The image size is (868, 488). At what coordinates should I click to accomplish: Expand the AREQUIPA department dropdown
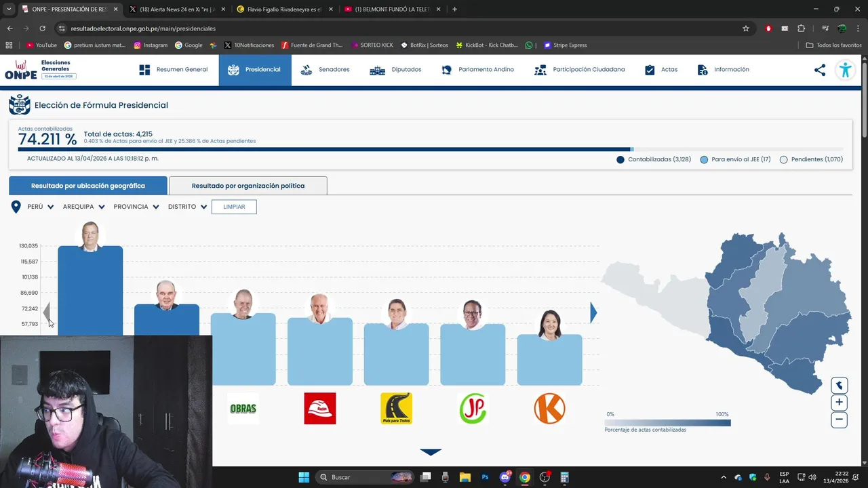84,207
